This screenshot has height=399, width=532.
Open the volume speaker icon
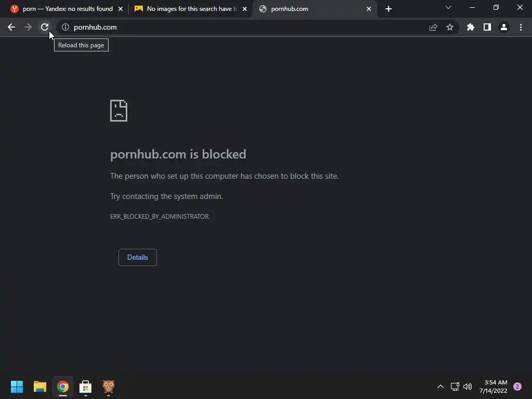click(468, 387)
